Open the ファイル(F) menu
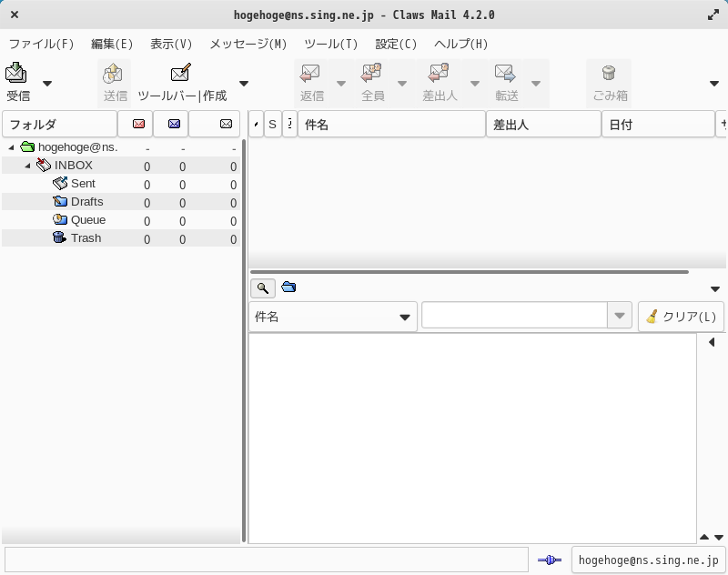The image size is (728, 575). tap(41, 44)
